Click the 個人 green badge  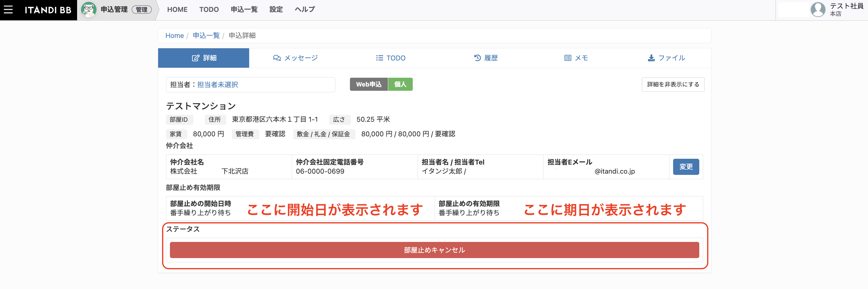click(400, 84)
